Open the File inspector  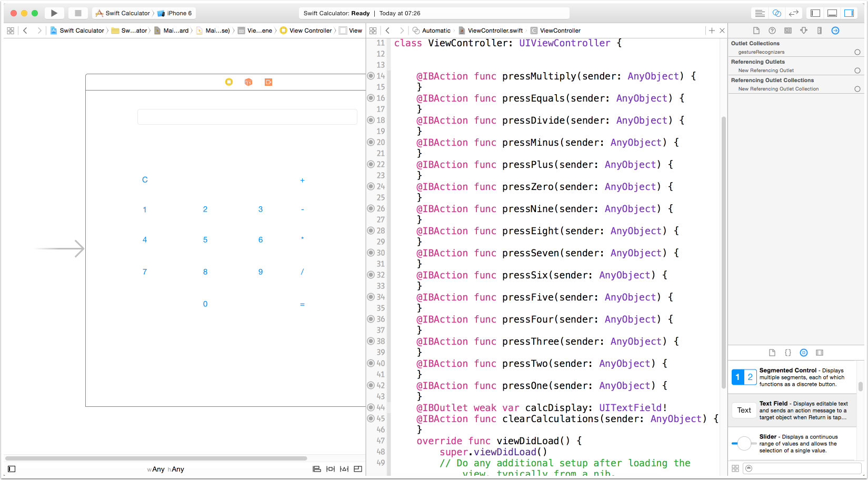click(756, 31)
